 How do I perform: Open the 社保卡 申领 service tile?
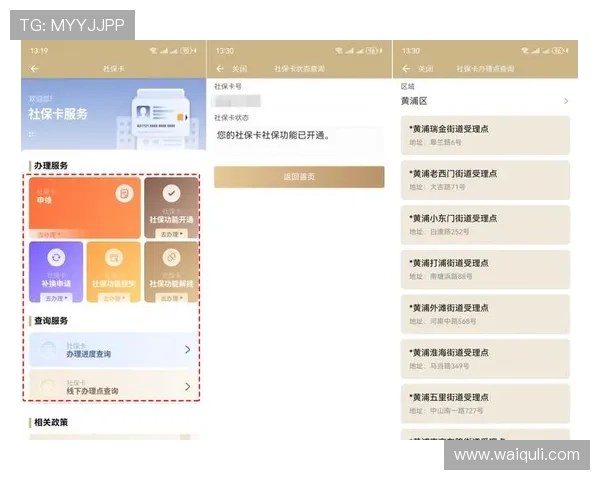[85, 208]
